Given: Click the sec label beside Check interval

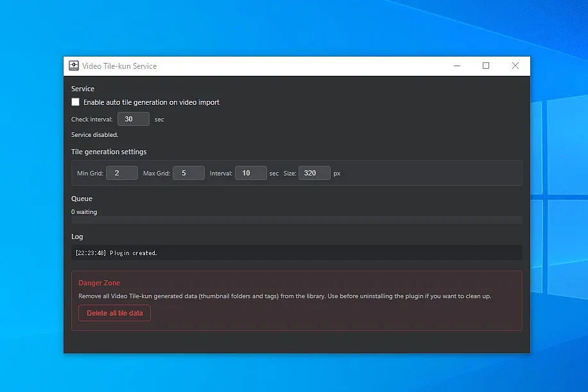Looking at the screenshot, I should tap(159, 119).
